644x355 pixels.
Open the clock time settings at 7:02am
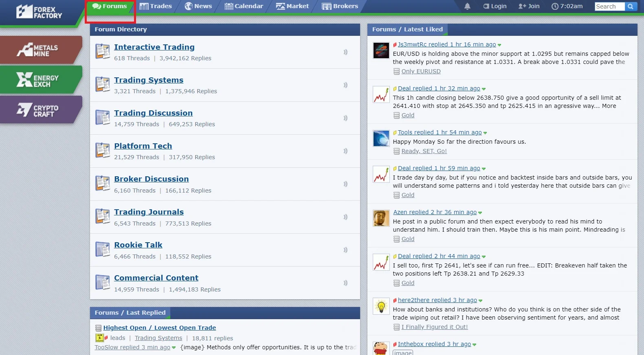(x=567, y=6)
